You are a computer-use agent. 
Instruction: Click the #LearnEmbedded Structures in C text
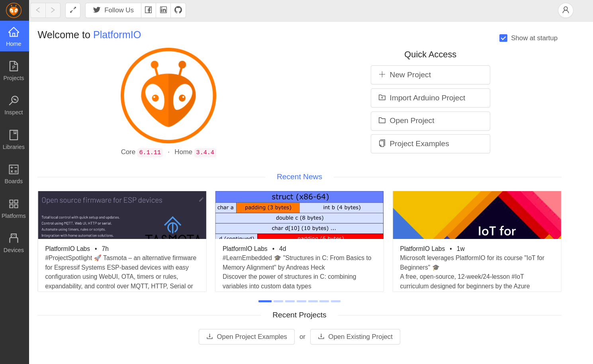click(297, 272)
